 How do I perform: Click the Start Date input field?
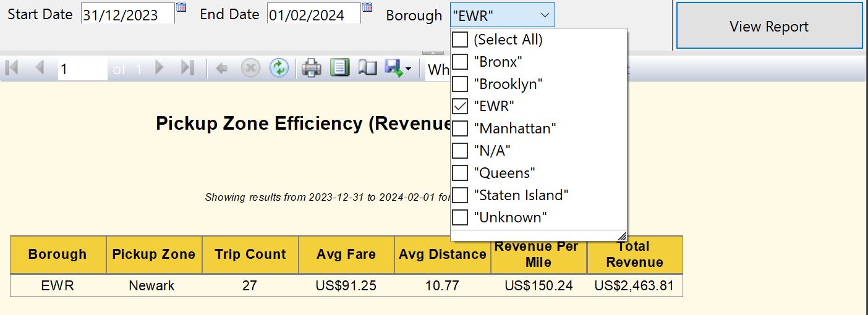[127, 15]
